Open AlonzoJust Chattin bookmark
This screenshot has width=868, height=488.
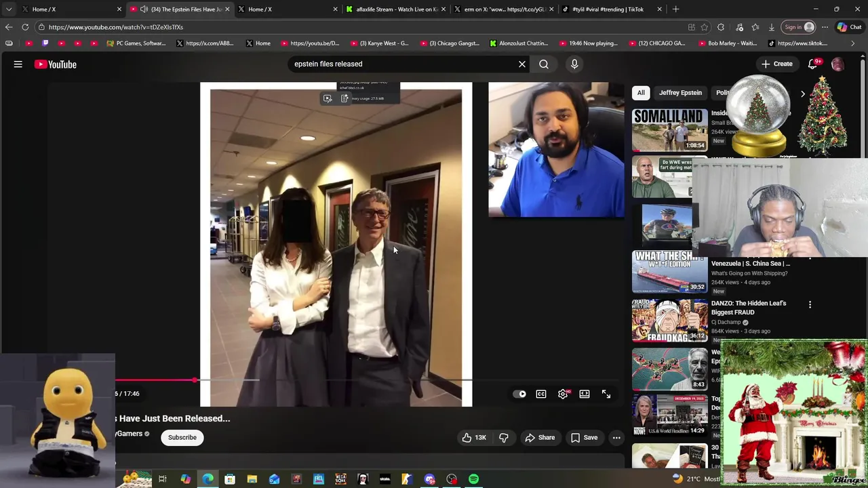click(x=518, y=43)
